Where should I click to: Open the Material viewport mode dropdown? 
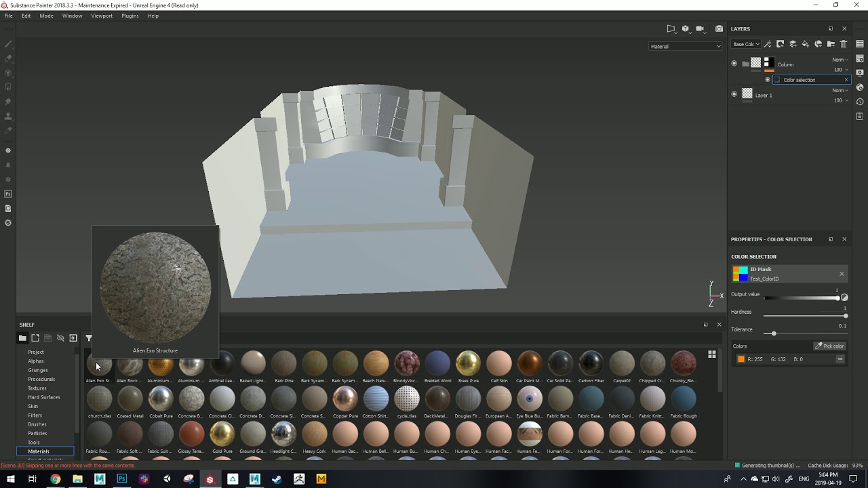686,47
